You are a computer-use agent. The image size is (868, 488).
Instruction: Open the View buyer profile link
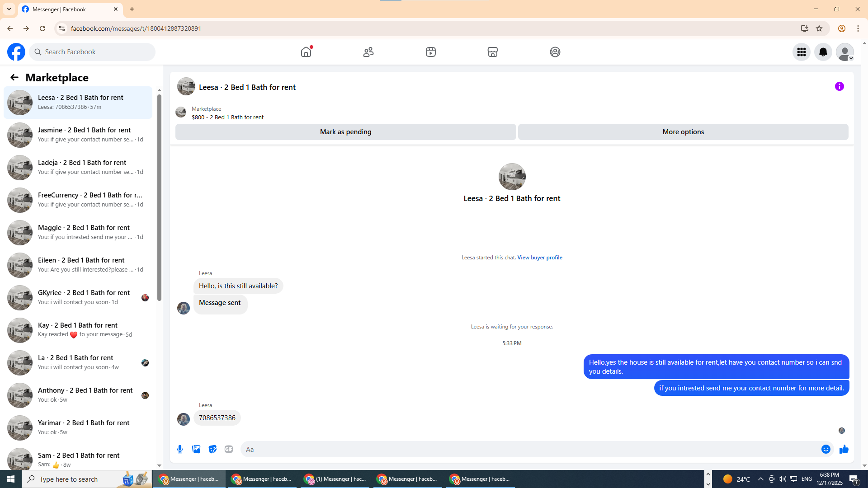[x=539, y=258]
